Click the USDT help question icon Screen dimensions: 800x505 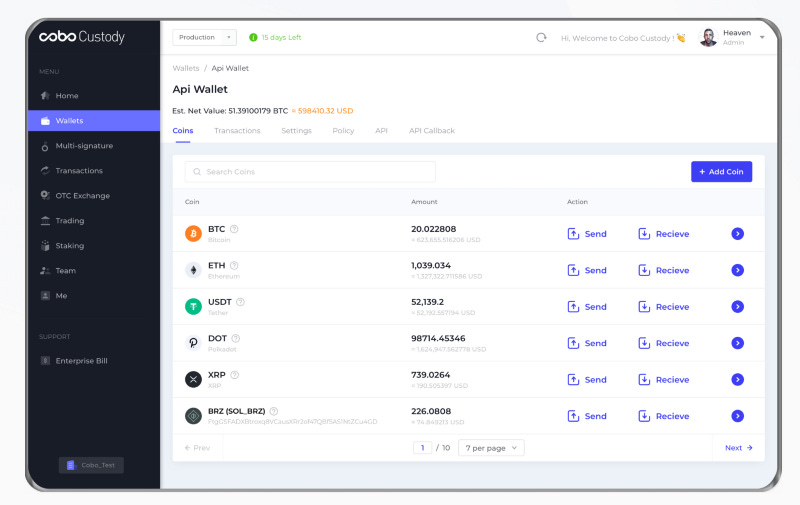point(240,302)
